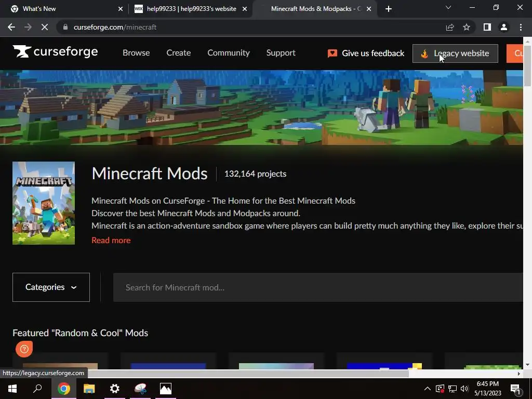Select the Minecraft Mods & Modpacks tab
The image size is (532, 399).
point(315,9)
